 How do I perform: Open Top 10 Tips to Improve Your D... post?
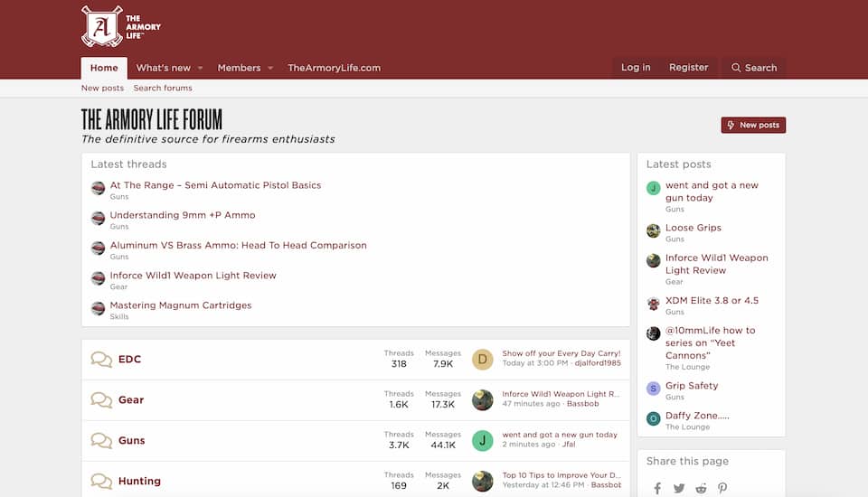point(561,475)
